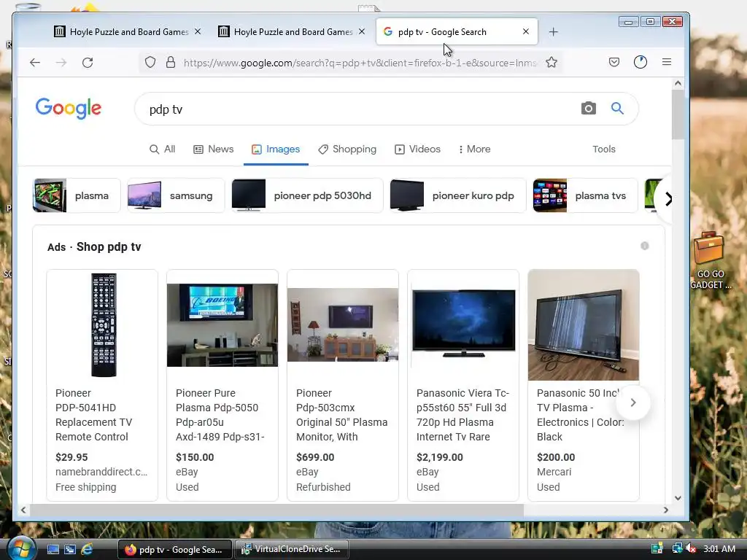The width and height of the screenshot is (747, 560).
Task: Open the Windows Start orb
Action: pos(20,548)
